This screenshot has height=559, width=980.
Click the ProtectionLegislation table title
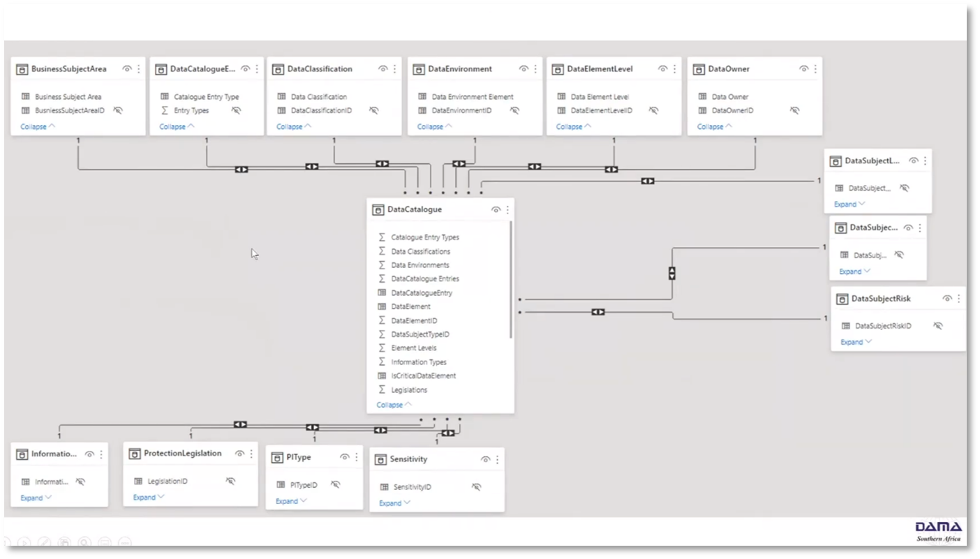point(183,454)
